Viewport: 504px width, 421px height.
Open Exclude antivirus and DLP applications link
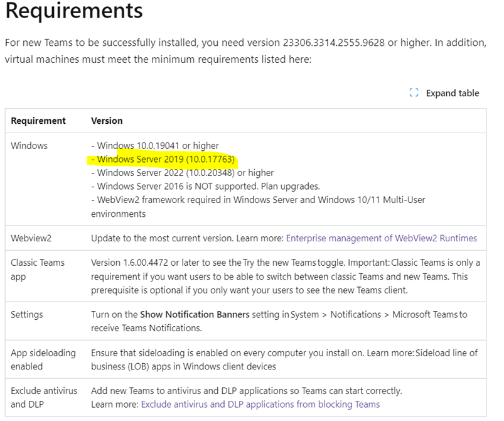pyautogui.click(x=260, y=404)
